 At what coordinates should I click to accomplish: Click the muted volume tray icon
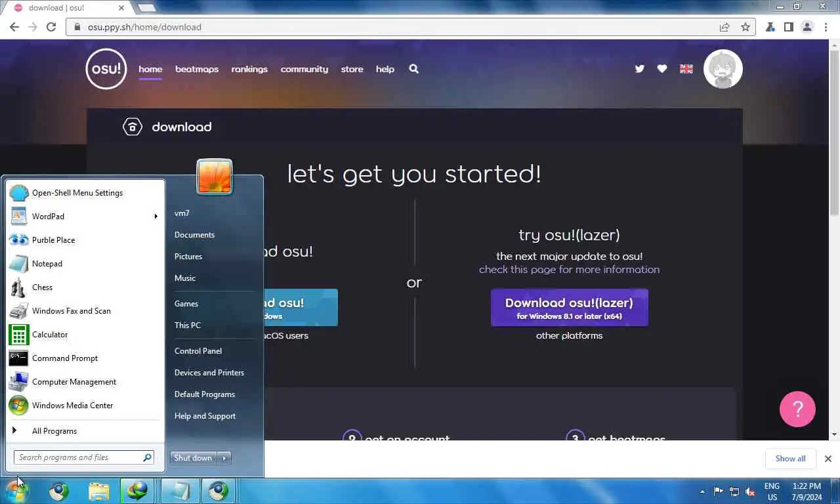tap(750, 492)
